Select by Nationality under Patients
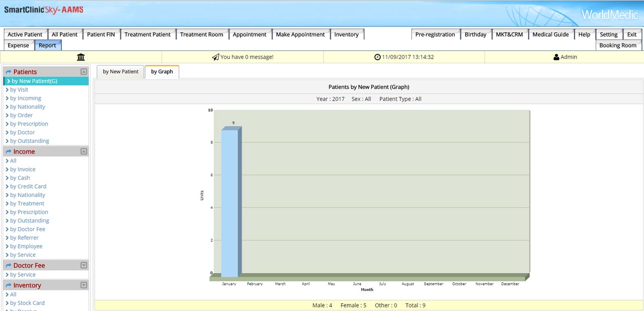The width and height of the screenshot is (644, 311). 28,107
